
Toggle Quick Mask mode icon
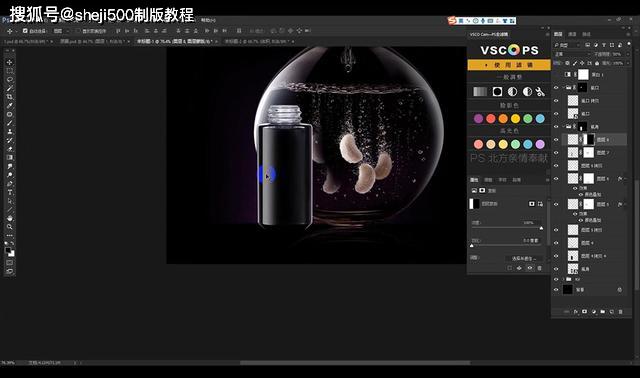point(9,262)
